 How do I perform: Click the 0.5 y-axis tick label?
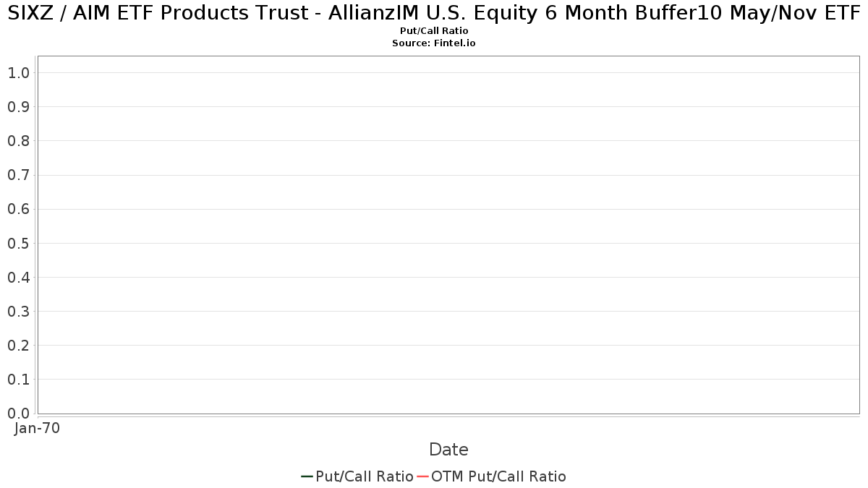pos(18,244)
